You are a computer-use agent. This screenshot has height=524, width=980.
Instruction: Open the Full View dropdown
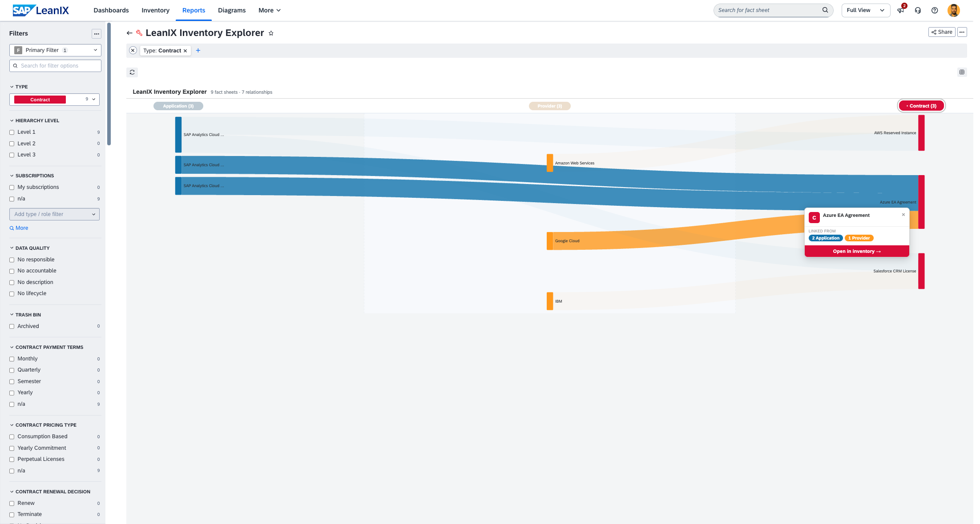pos(865,10)
